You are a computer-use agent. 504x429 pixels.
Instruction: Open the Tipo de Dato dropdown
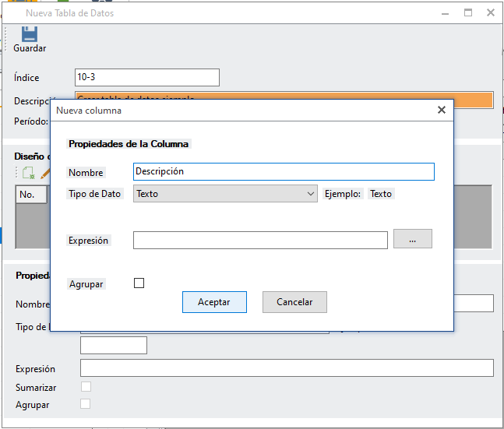coord(225,194)
